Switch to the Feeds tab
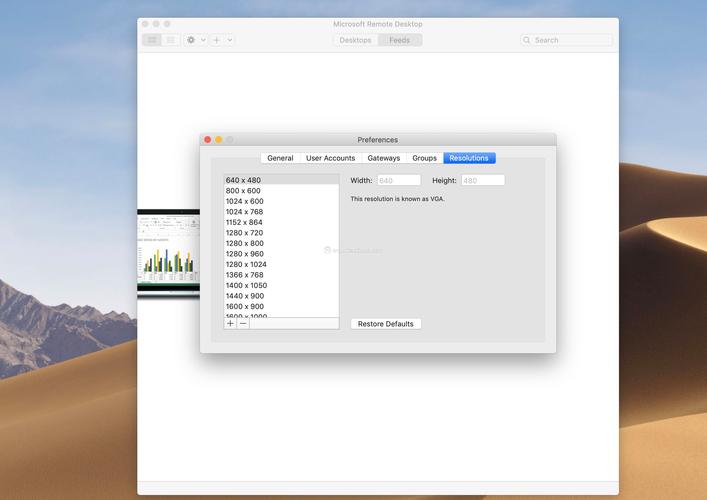The width and height of the screenshot is (707, 500). pyautogui.click(x=399, y=40)
